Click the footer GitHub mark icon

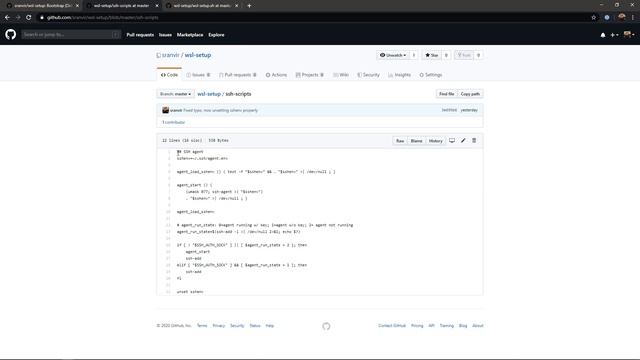pos(326,326)
